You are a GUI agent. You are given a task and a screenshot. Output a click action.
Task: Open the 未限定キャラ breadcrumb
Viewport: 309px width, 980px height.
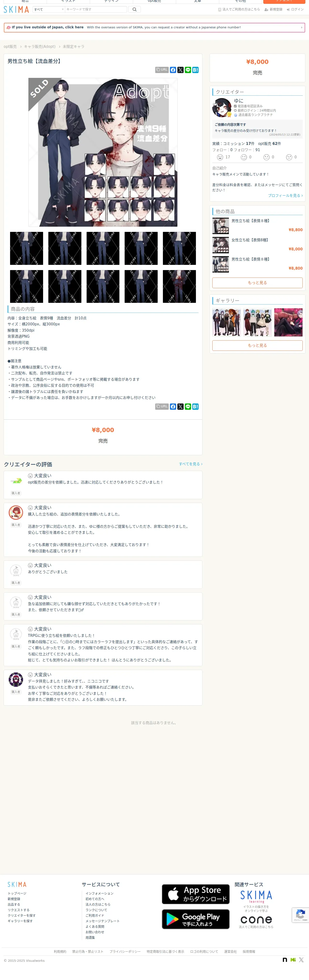tap(74, 46)
